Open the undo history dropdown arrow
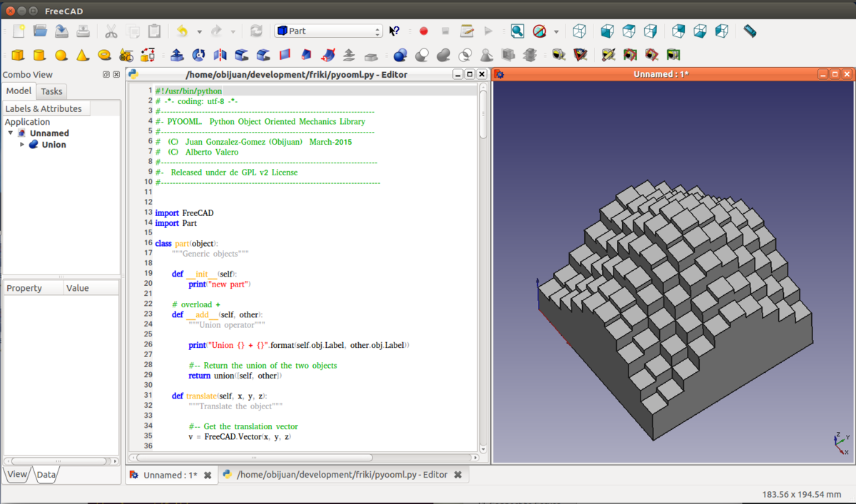Screen dimensions: 856x504 point(199,32)
